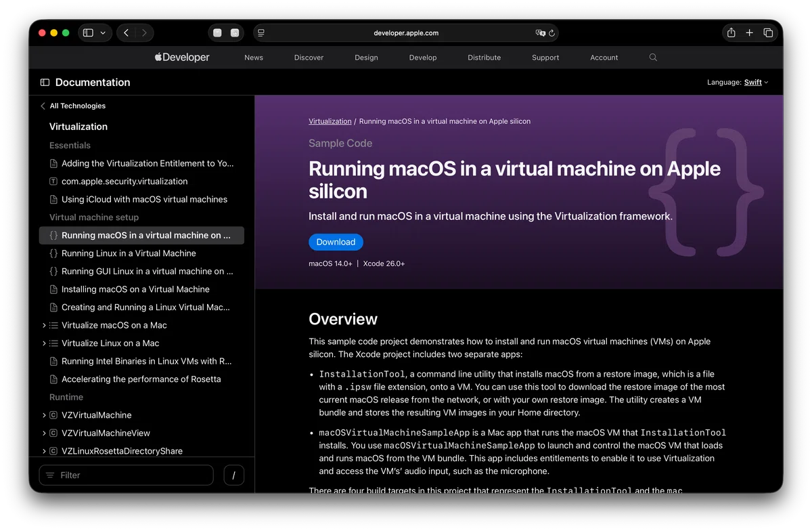The width and height of the screenshot is (812, 531).
Task: Open the News menu item
Action: click(254, 58)
